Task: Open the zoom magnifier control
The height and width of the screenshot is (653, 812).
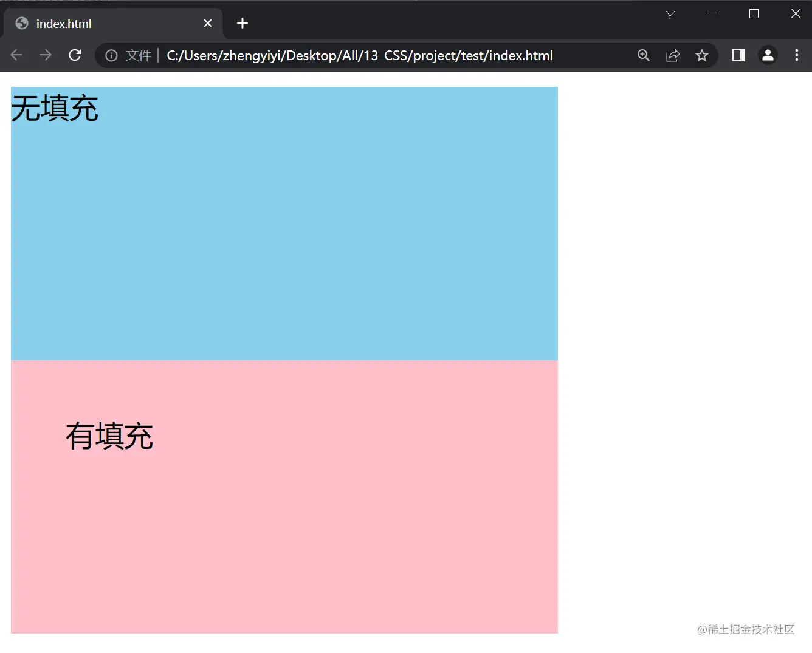Action: pos(643,56)
